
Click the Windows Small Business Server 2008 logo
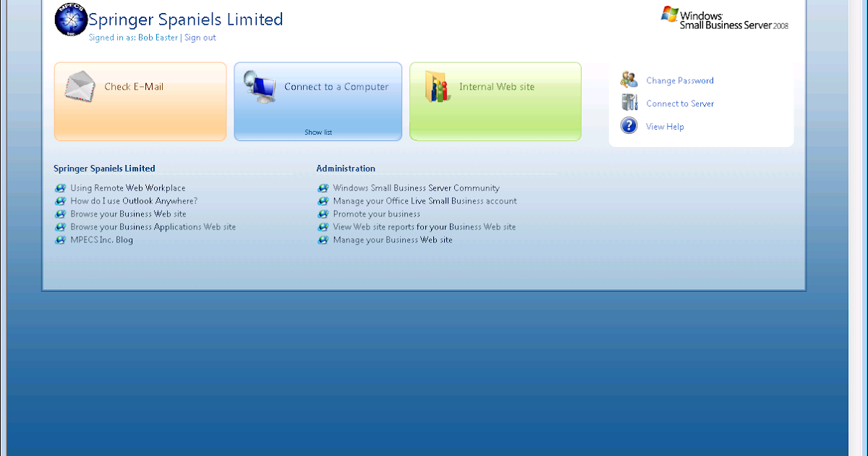pyautogui.click(x=724, y=18)
